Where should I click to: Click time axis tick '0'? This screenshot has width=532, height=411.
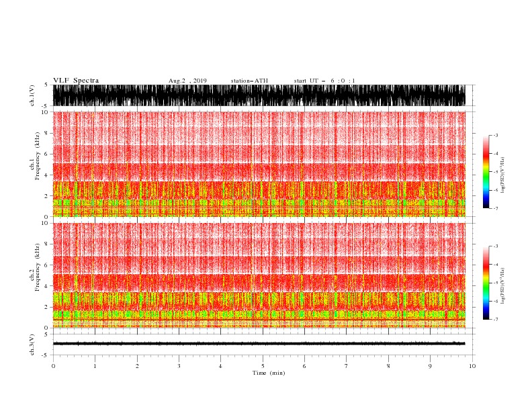tap(53, 366)
